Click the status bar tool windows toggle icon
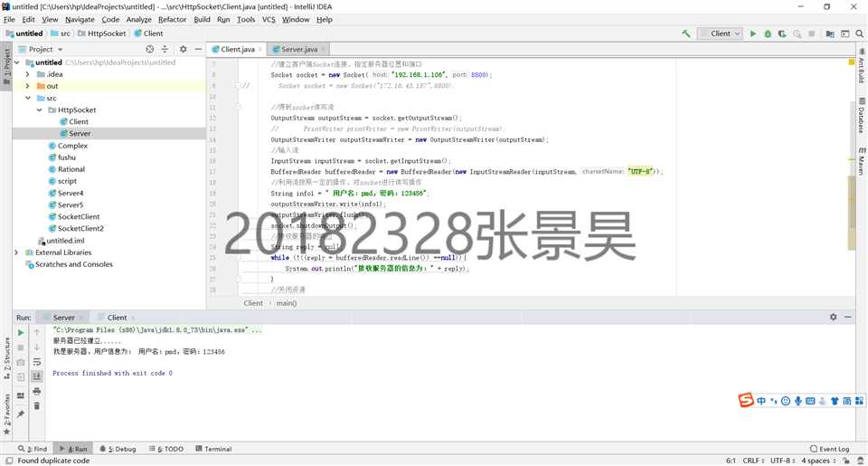The height and width of the screenshot is (466, 868). (9, 461)
